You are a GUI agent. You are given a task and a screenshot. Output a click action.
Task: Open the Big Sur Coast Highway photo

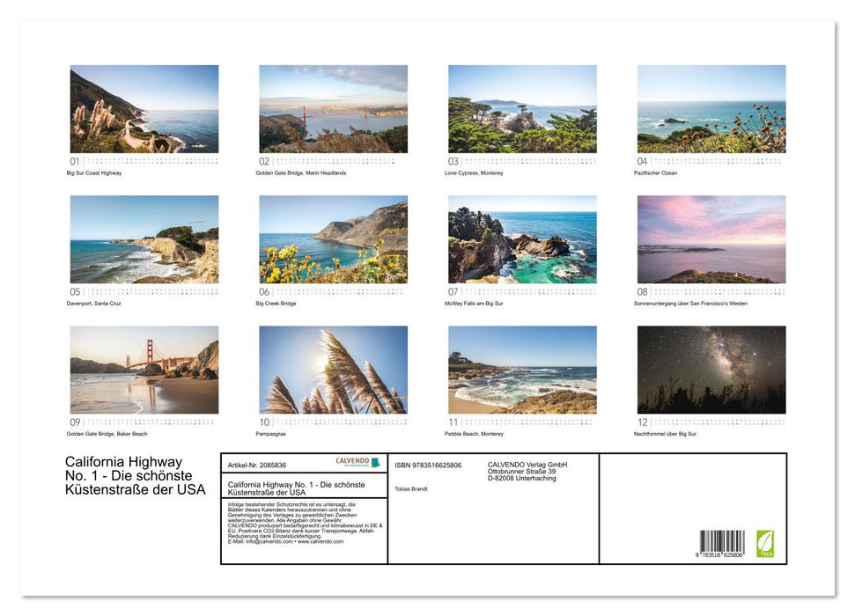point(144,109)
